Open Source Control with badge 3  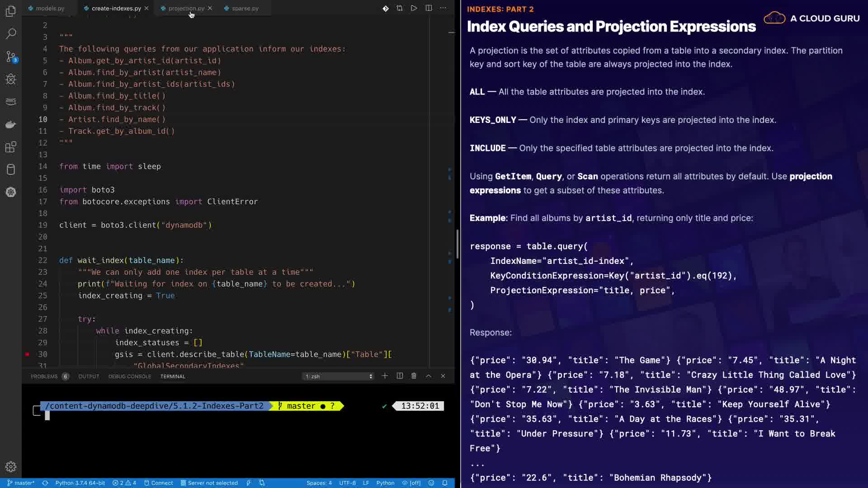tap(11, 56)
